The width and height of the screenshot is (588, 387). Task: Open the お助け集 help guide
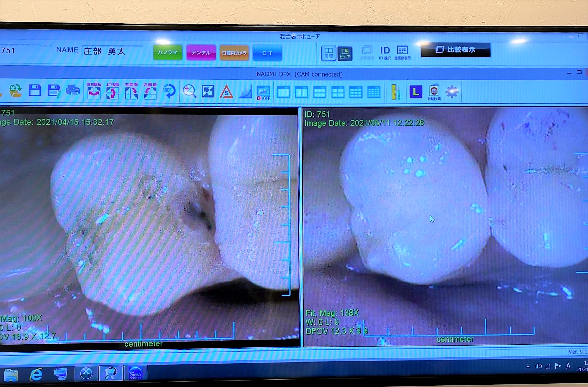(x=434, y=92)
